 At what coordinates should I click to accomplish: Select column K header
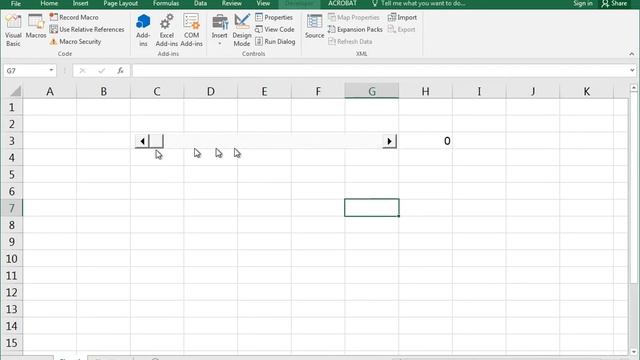coord(587,91)
